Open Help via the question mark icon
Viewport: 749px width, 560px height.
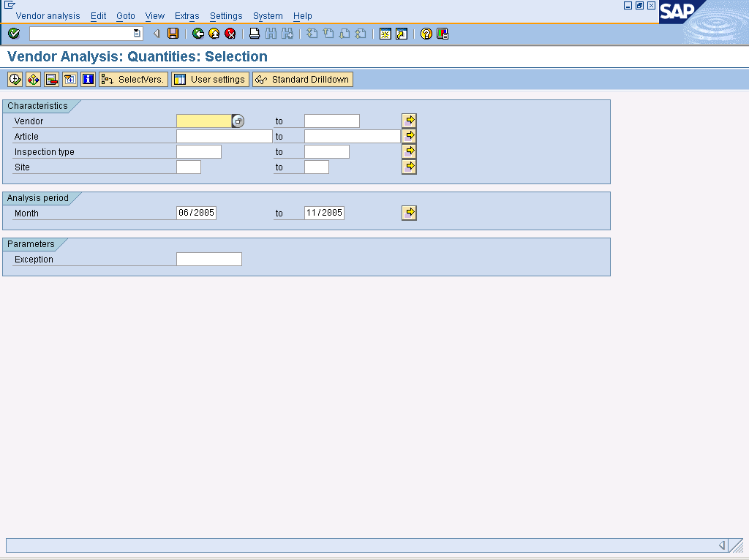click(426, 34)
